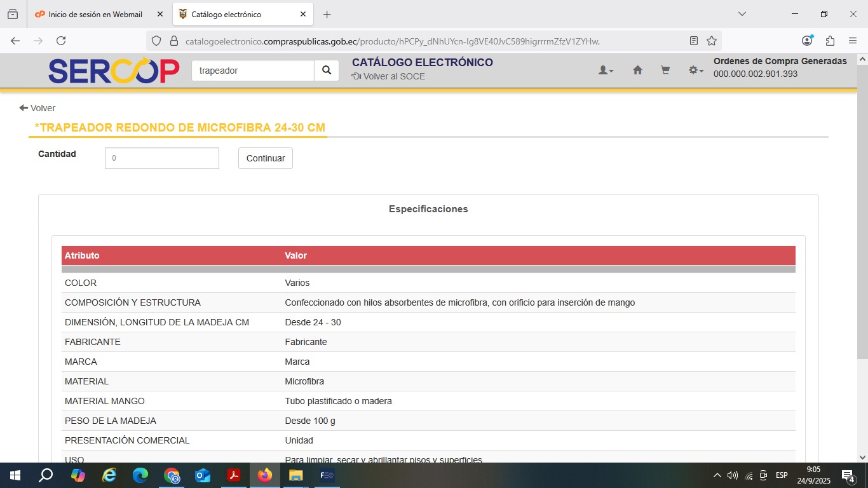Click the SERCOP logo

[x=114, y=71]
